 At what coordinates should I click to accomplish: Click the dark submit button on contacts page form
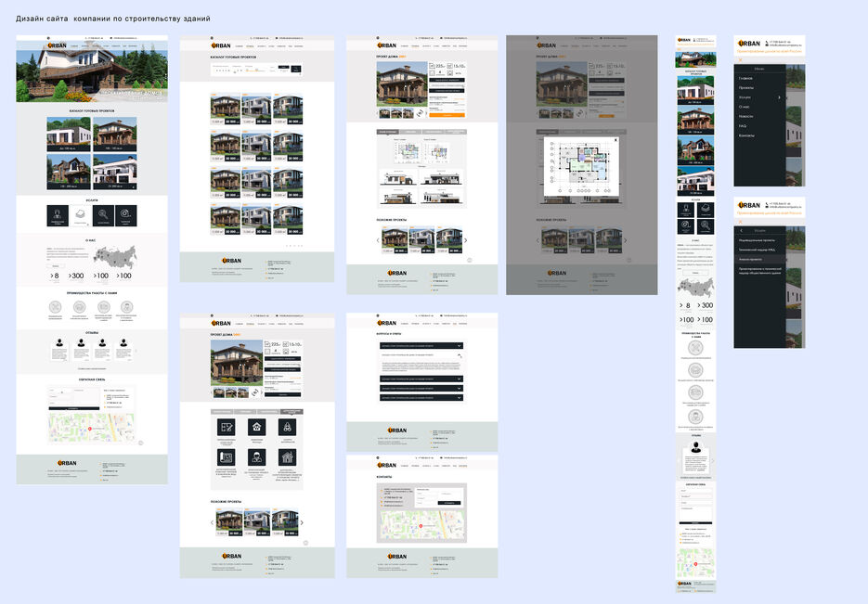[449, 503]
